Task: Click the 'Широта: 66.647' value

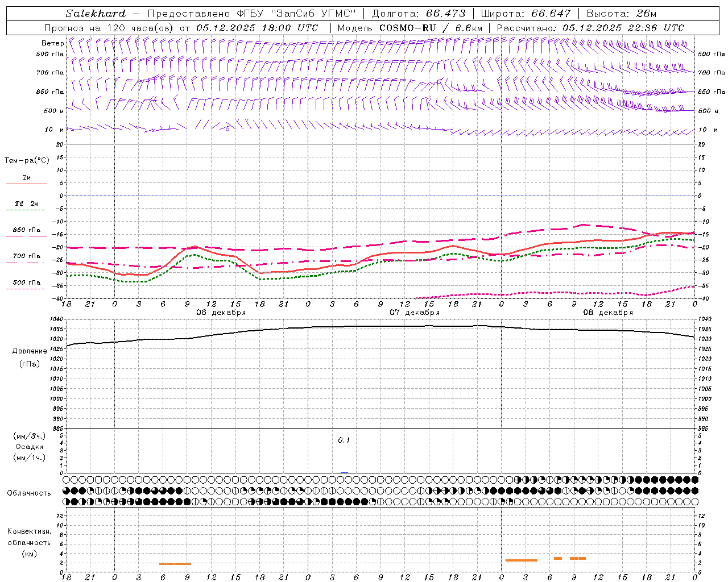Action: click(526, 14)
